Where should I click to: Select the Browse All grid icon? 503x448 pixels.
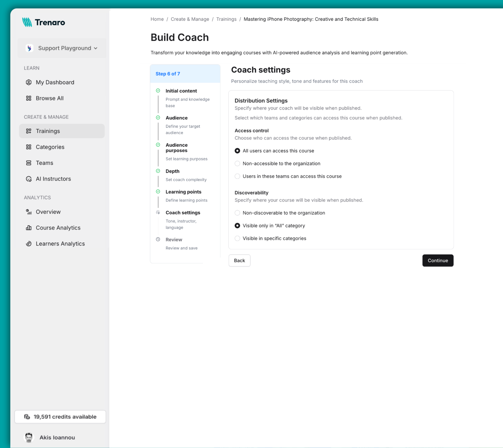click(x=29, y=98)
